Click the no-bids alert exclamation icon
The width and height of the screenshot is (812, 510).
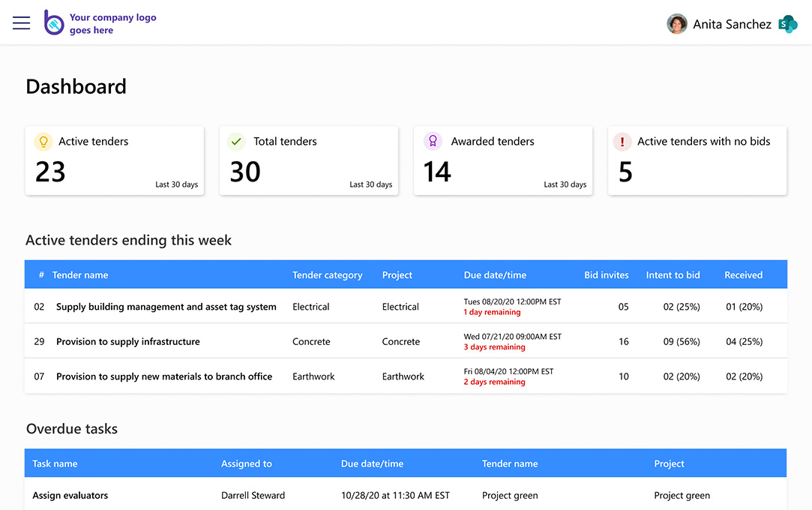(x=622, y=141)
